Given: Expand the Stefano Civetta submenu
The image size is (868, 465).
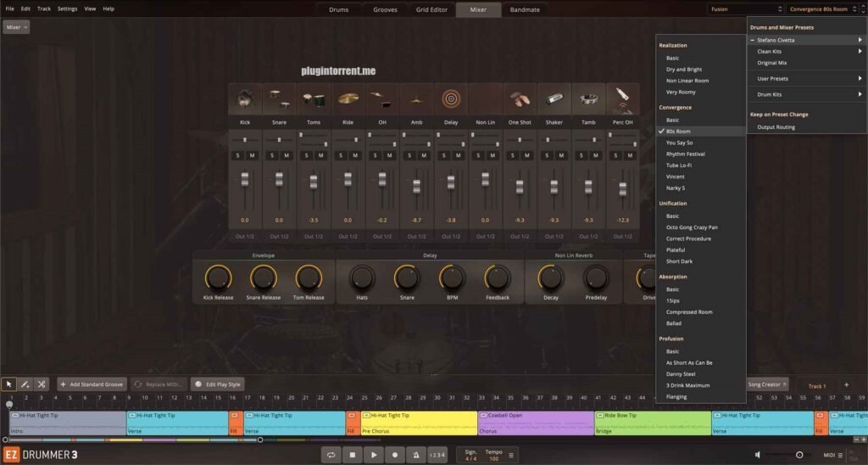Looking at the screenshot, I should coord(807,40).
